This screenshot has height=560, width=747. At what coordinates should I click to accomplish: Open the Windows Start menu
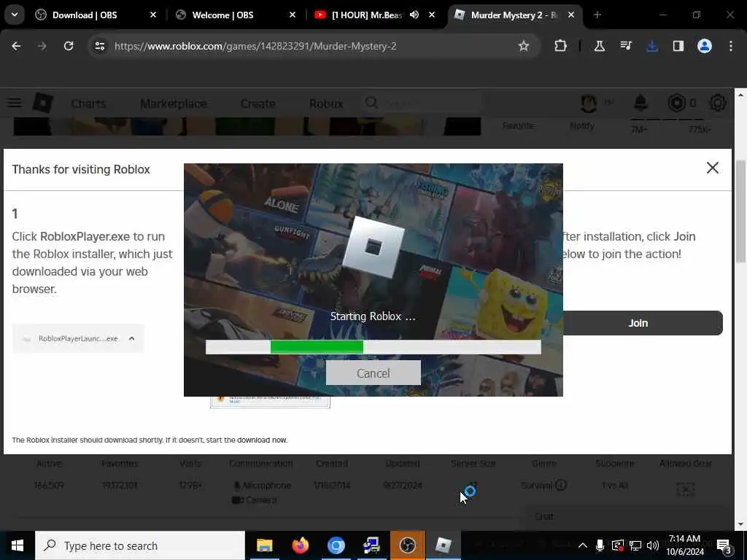point(18,545)
